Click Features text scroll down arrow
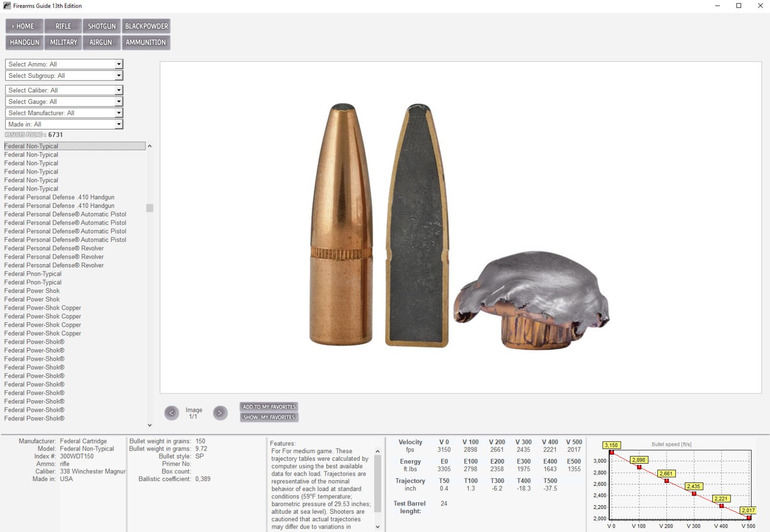Image resolution: width=770 pixels, height=532 pixels. click(378, 527)
